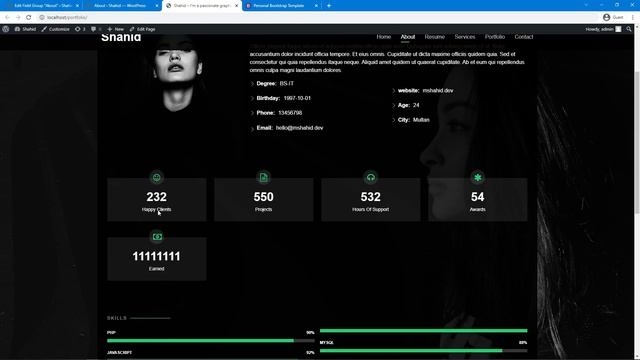Click the asterisk Awards icon

tap(478, 178)
